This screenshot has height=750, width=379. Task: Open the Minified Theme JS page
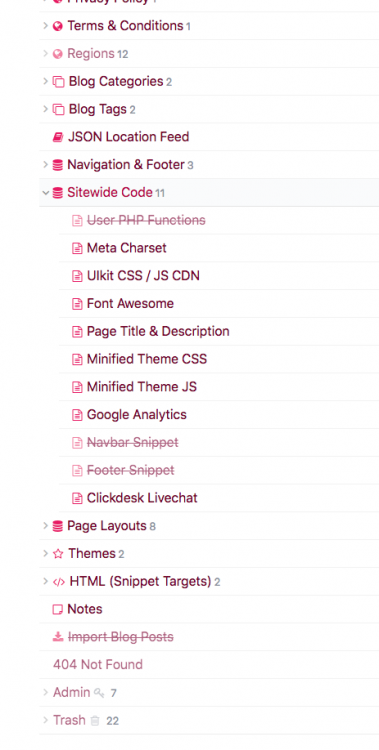pos(142,387)
